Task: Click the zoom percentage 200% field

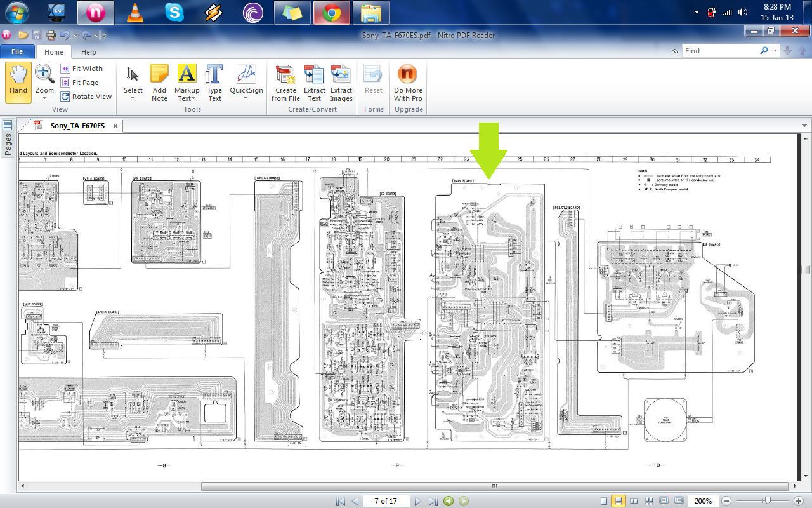Action: point(702,501)
